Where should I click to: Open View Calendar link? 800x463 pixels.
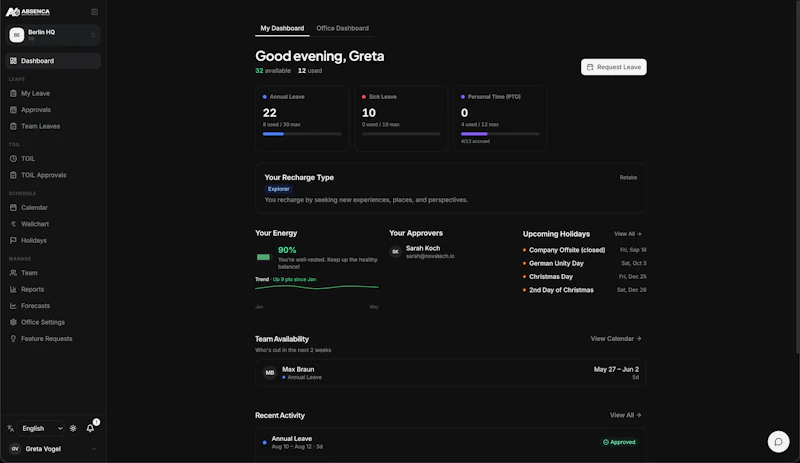tap(616, 338)
